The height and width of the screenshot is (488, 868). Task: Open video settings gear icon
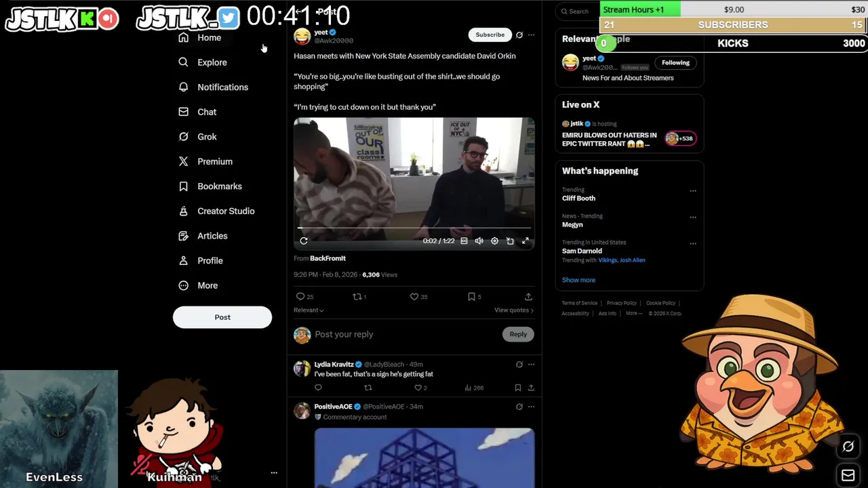(494, 241)
